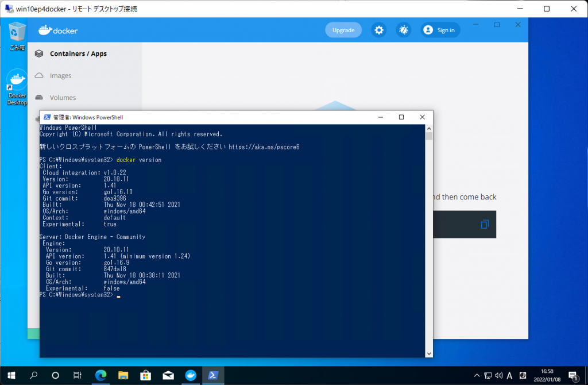Open Cortana circle icon on taskbar
Screen dimensions: 588x385
(56, 375)
